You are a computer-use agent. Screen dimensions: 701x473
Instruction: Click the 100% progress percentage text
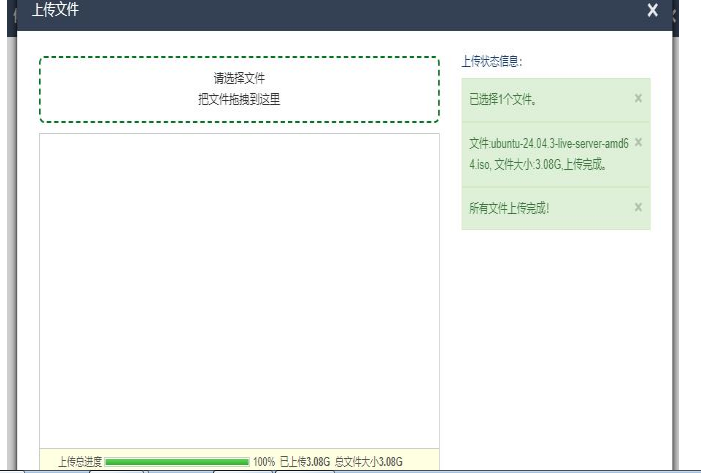pyautogui.click(x=264, y=462)
